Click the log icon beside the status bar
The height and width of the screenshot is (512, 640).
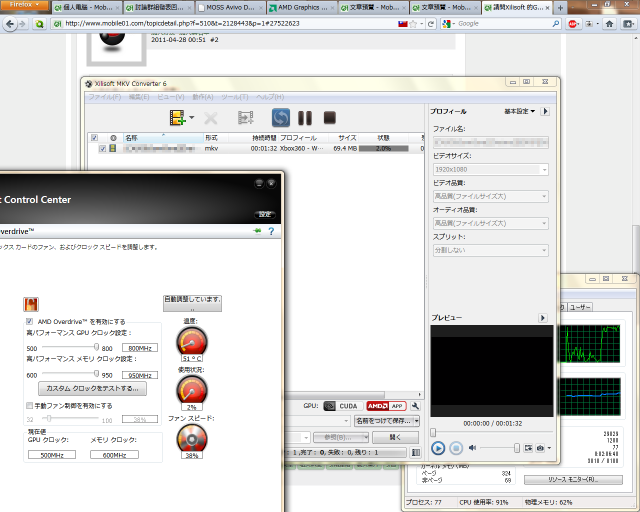[x=416, y=452]
